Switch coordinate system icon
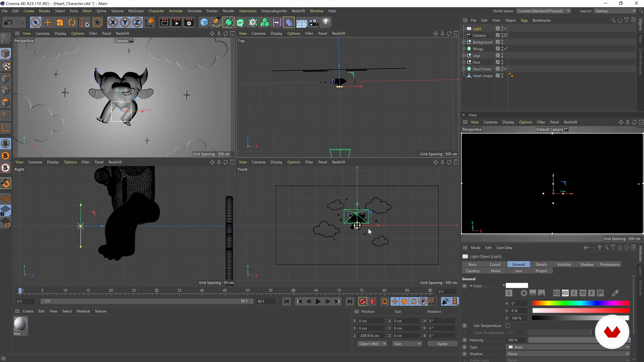This screenshot has width=644, height=362. (x=149, y=22)
